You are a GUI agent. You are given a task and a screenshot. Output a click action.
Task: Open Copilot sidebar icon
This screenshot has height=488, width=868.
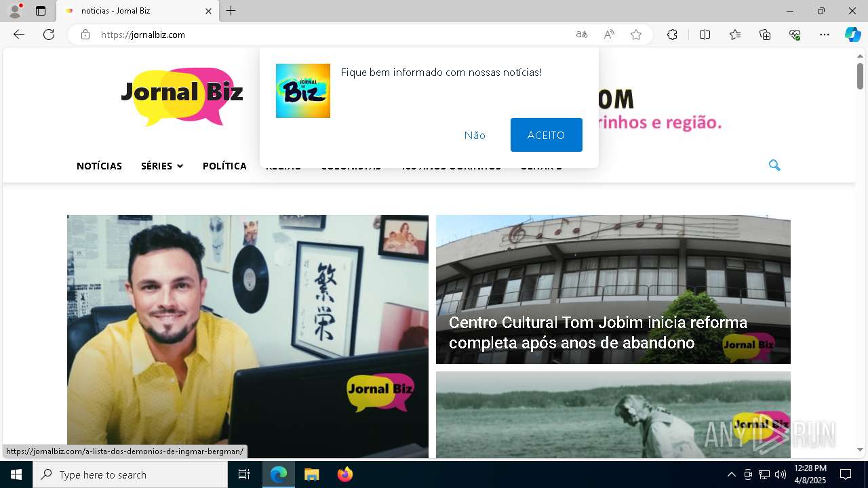tap(852, 35)
